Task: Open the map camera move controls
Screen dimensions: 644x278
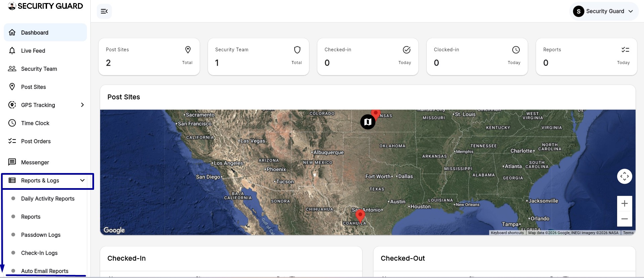Action: point(625,176)
